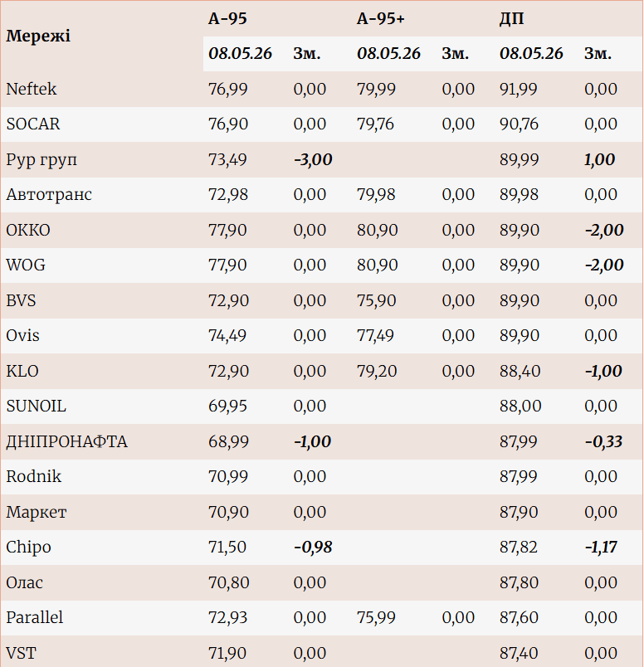The height and width of the screenshot is (667, 644).
Task: Select SUNOIL A-95 price 69,95
Action: pos(227,406)
